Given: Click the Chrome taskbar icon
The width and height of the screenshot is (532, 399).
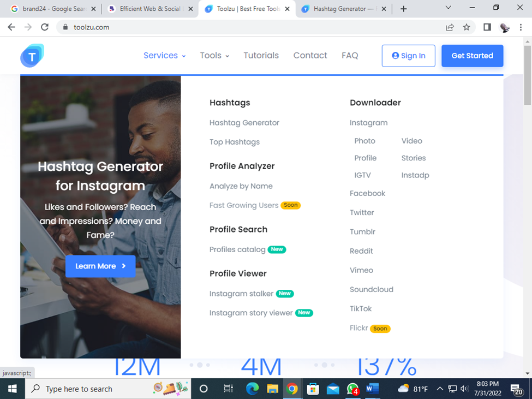Looking at the screenshot, I should pyautogui.click(x=292, y=389).
